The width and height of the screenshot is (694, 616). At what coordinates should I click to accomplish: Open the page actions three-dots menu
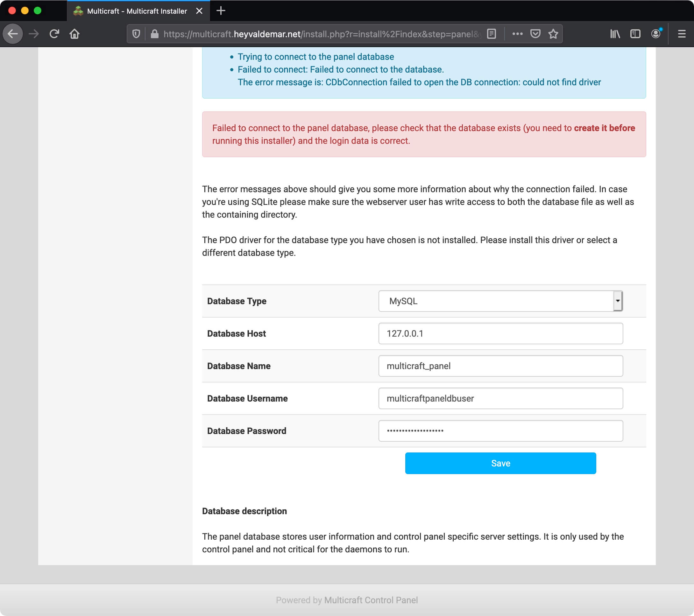pyautogui.click(x=517, y=34)
